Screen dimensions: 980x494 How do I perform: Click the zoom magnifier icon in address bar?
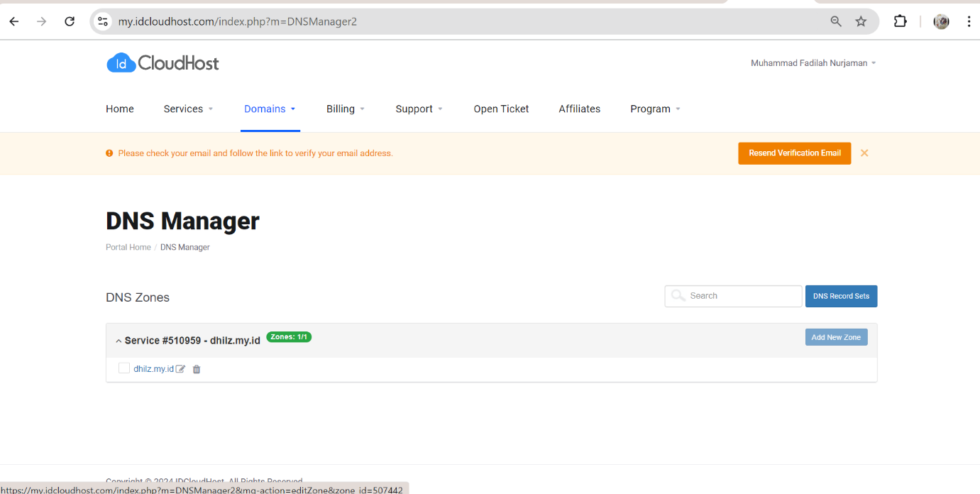point(836,21)
